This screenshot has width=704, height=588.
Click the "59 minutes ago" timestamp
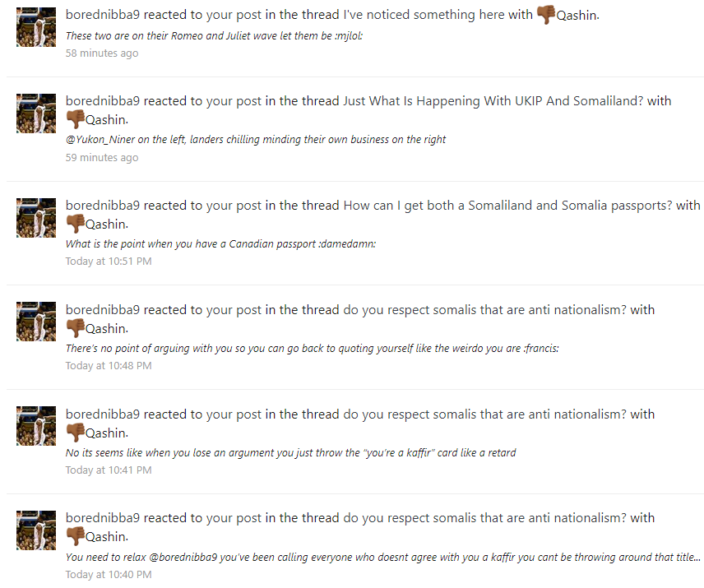tap(102, 157)
